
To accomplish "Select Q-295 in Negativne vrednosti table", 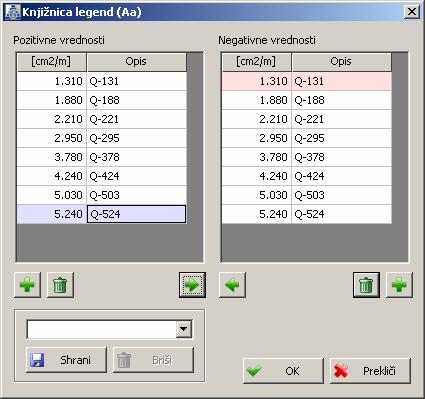I will coord(342,138).
